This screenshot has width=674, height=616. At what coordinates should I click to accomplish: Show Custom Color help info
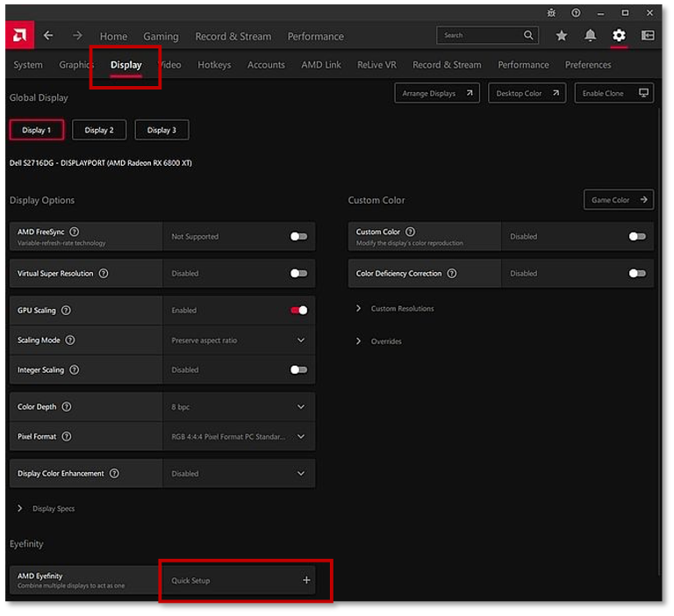(x=411, y=232)
